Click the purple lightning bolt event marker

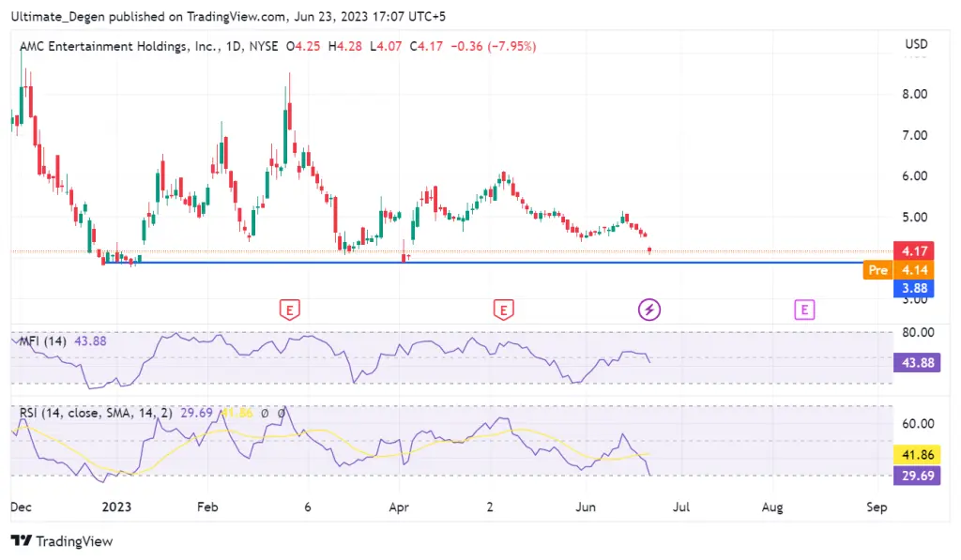pyautogui.click(x=649, y=310)
